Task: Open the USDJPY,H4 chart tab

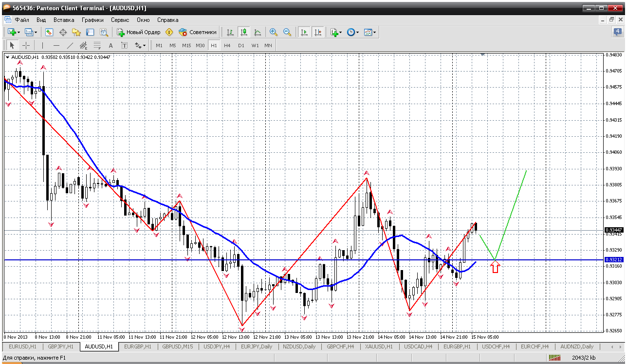Action: (x=217, y=346)
